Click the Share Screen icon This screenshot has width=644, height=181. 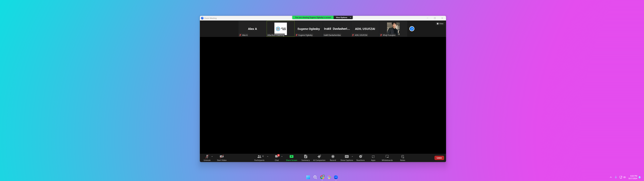292,156
